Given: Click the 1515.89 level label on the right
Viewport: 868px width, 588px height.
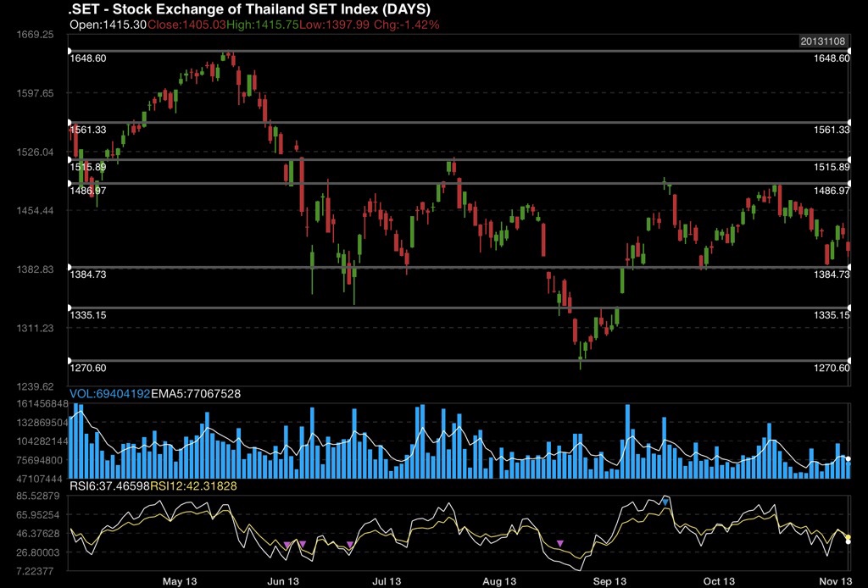Looking at the screenshot, I should [831, 167].
